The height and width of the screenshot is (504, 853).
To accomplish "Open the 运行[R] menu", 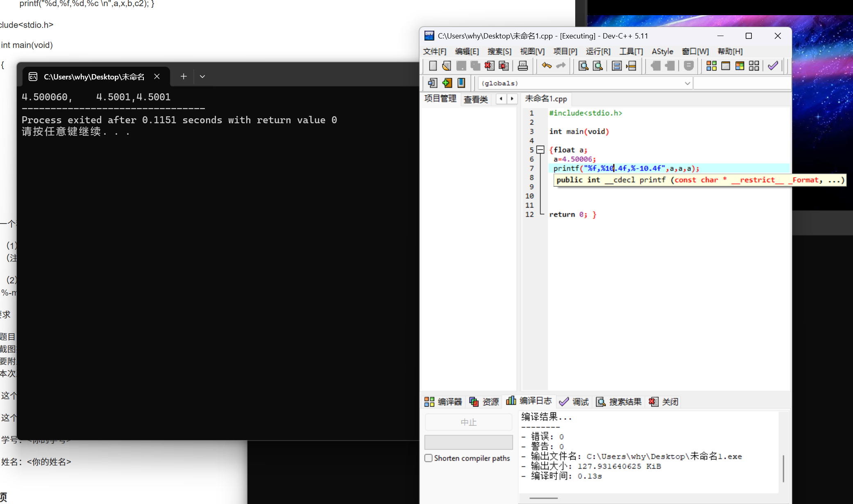I will [x=598, y=52].
